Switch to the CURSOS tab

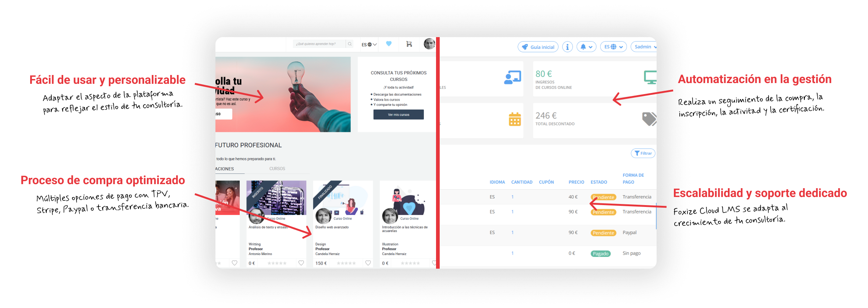277,169
